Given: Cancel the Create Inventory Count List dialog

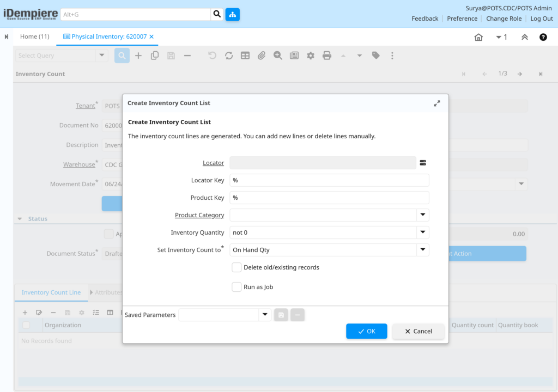Looking at the screenshot, I should coord(418,331).
